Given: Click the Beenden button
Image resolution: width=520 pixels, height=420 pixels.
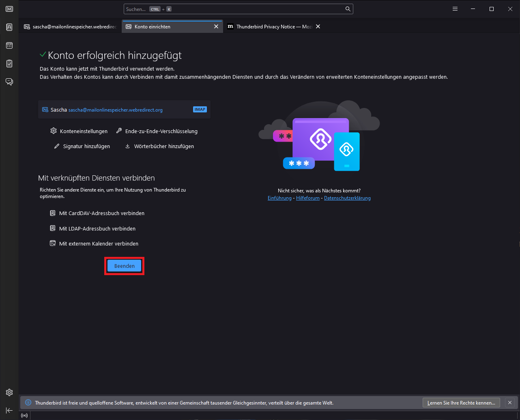Looking at the screenshot, I should [x=125, y=266].
